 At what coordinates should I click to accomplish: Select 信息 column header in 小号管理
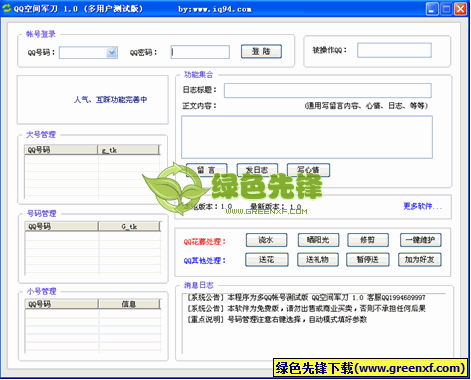pos(129,304)
